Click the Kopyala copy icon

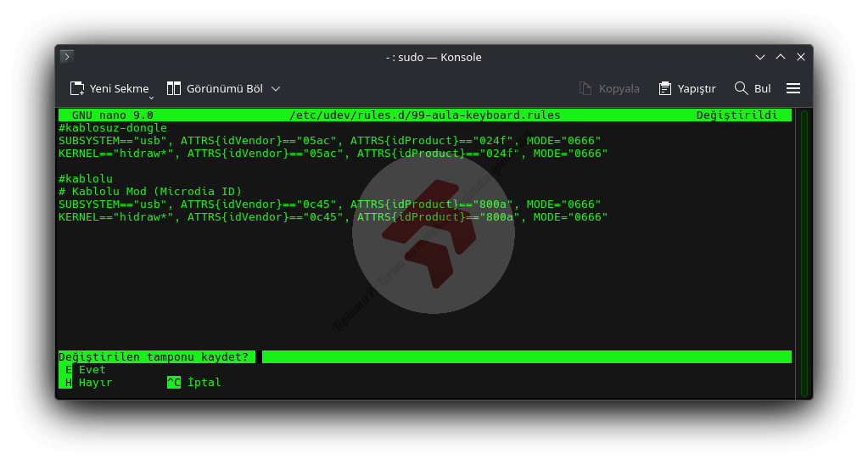pyautogui.click(x=585, y=88)
